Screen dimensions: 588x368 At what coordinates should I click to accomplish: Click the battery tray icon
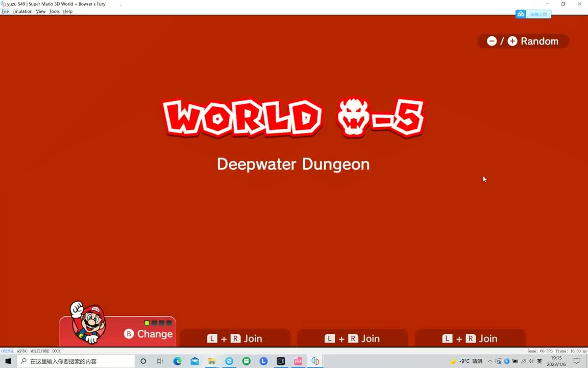click(x=515, y=361)
